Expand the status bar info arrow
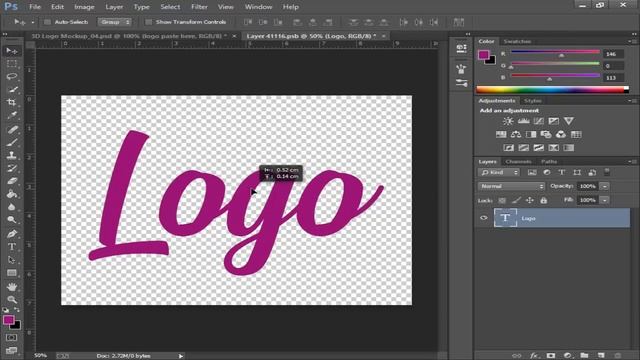Image resolution: width=640 pixels, height=360 pixels. coord(181,356)
